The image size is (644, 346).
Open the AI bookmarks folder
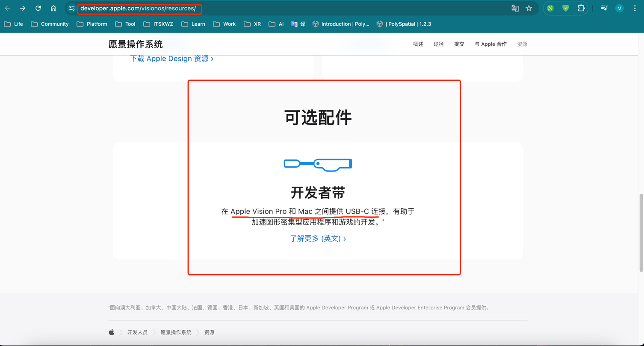point(276,24)
